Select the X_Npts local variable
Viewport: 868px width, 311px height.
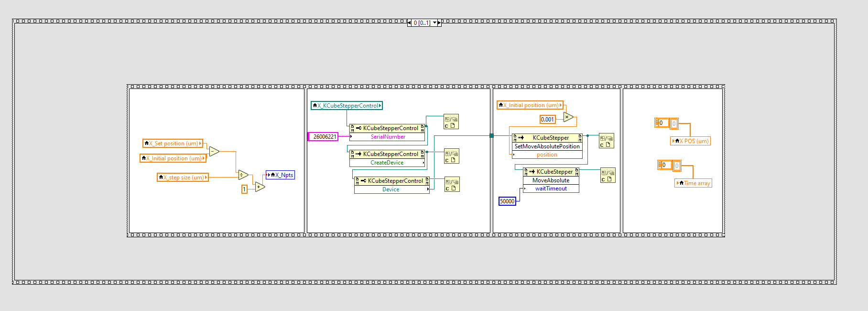[x=281, y=175]
